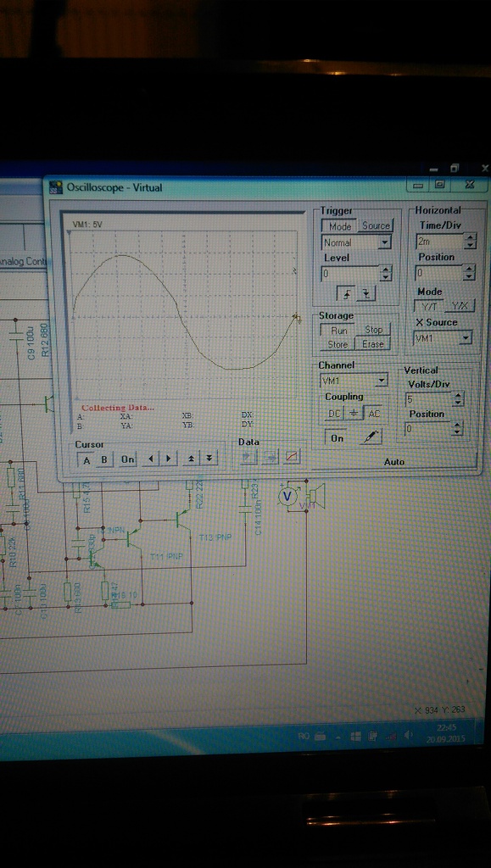Click the probe tool icon next to On
This screenshot has width=491, height=868.
(x=371, y=437)
